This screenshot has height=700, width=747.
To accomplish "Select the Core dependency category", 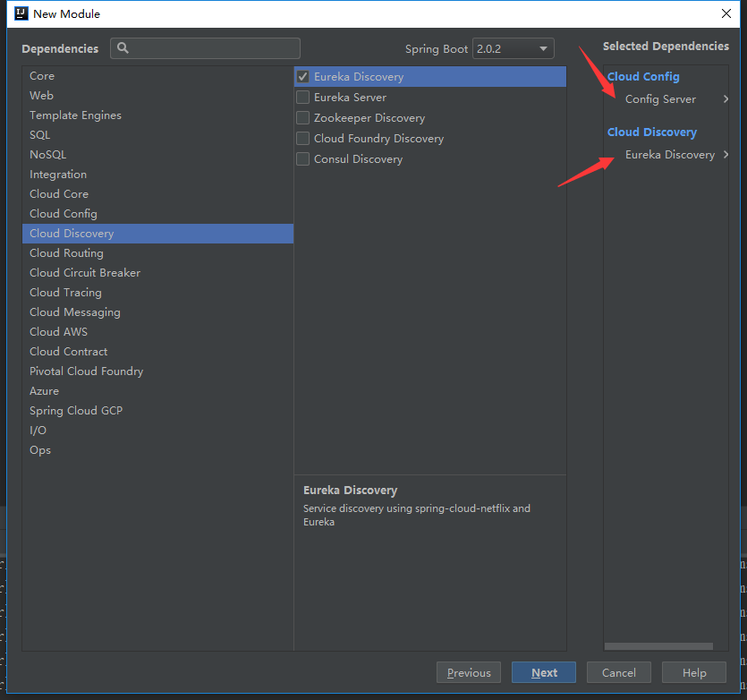I will click(x=157, y=76).
